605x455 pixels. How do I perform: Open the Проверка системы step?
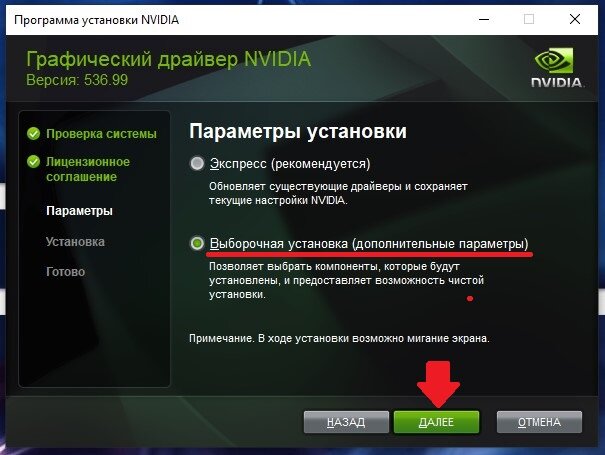click(101, 134)
